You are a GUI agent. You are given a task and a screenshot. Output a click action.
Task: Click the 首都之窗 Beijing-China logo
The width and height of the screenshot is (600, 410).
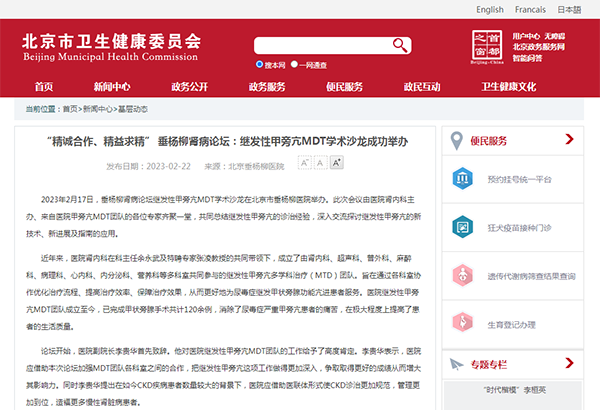[x=487, y=46]
